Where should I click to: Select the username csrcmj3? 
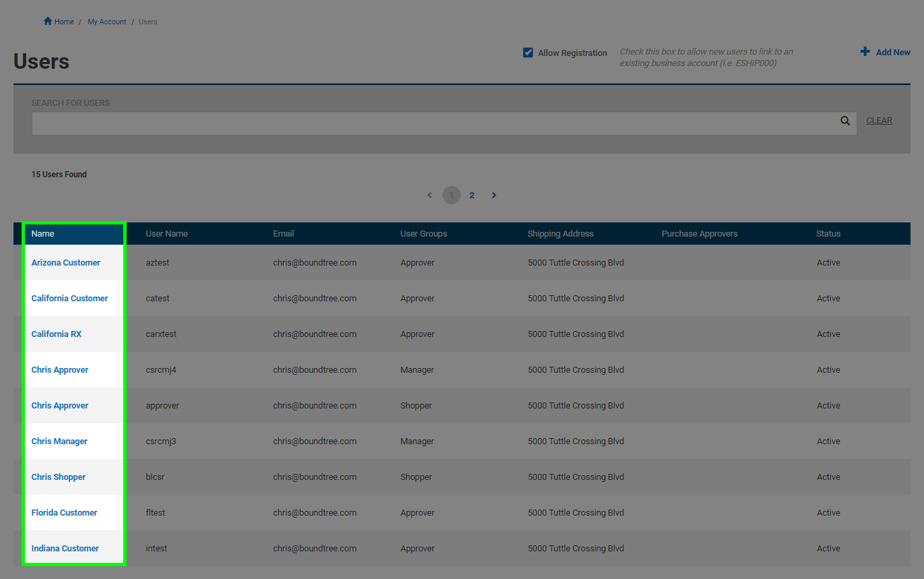point(161,441)
